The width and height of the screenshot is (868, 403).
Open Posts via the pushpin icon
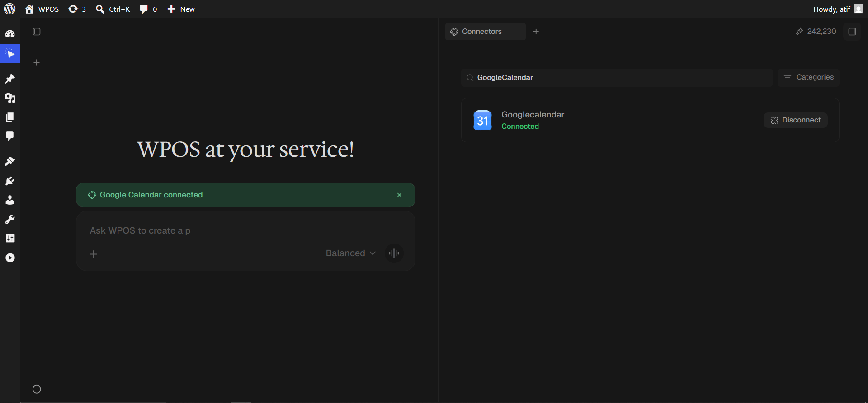(x=10, y=79)
